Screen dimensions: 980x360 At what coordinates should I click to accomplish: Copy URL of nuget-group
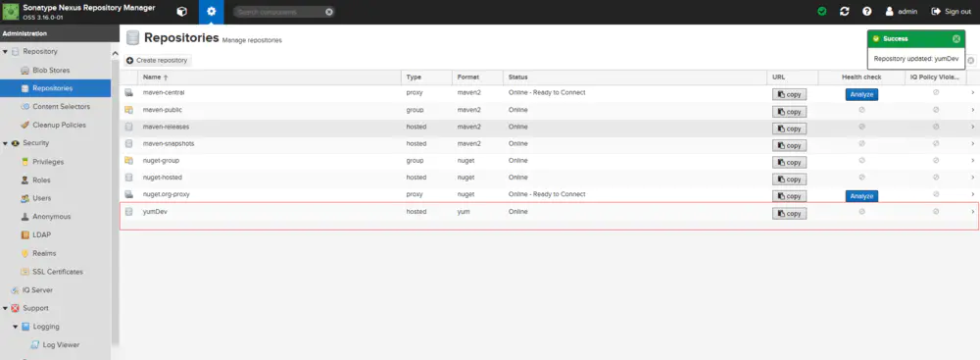click(x=789, y=162)
